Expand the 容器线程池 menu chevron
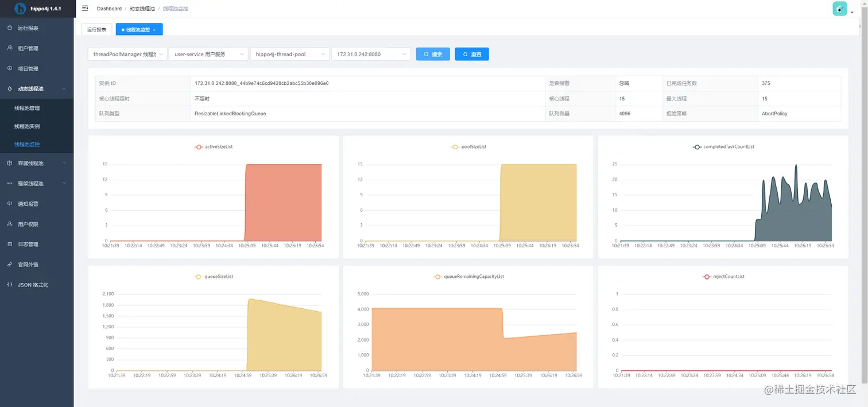Image resolution: width=868 pixels, height=407 pixels. (64, 163)
